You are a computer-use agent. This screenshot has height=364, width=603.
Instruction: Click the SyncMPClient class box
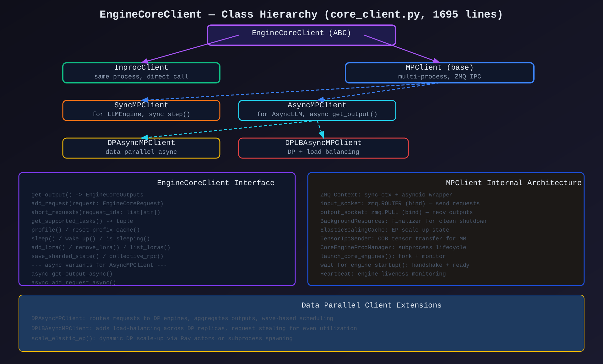tap(141, 110)
